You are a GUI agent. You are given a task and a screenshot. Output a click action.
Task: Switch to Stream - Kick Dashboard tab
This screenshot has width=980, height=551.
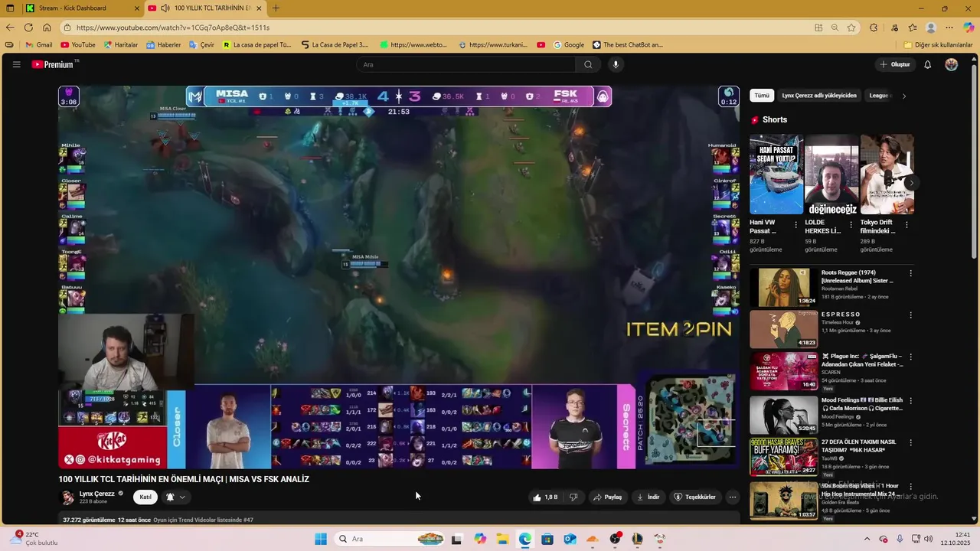(82, 8)
